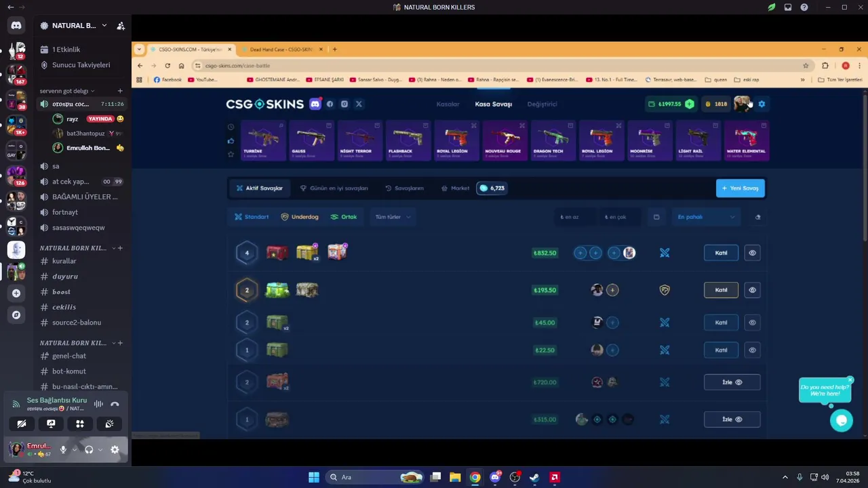
Task: Click CSGO-Skins Facebook icon
Action: coord(330,104)
